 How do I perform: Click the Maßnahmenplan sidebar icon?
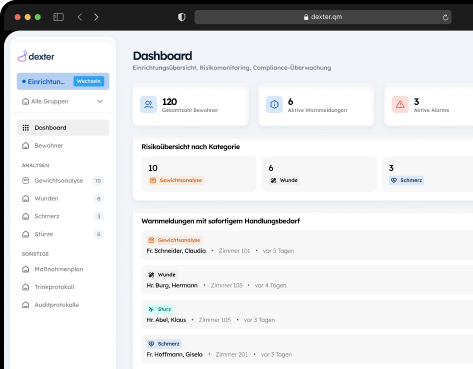[26, 269]
